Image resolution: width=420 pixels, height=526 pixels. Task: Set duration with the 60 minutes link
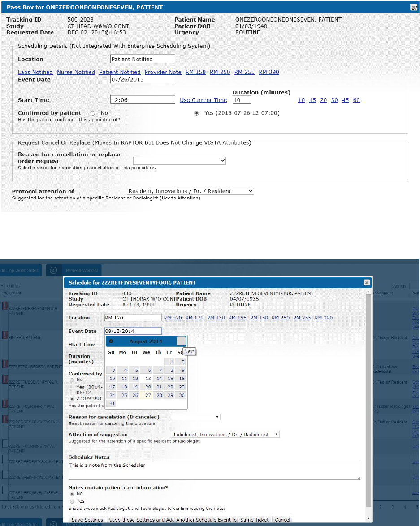tap(356, 100)
